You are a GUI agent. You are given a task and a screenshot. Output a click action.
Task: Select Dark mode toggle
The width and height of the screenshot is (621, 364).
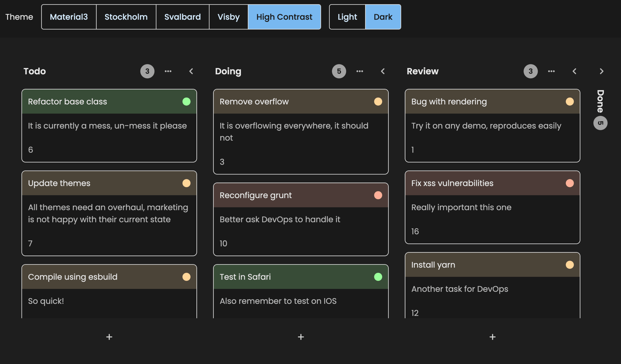pos(383,17)
